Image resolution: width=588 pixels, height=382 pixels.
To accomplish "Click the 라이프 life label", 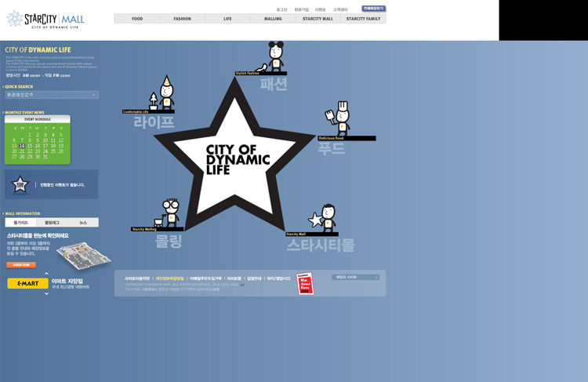I will tap(154, 122).
